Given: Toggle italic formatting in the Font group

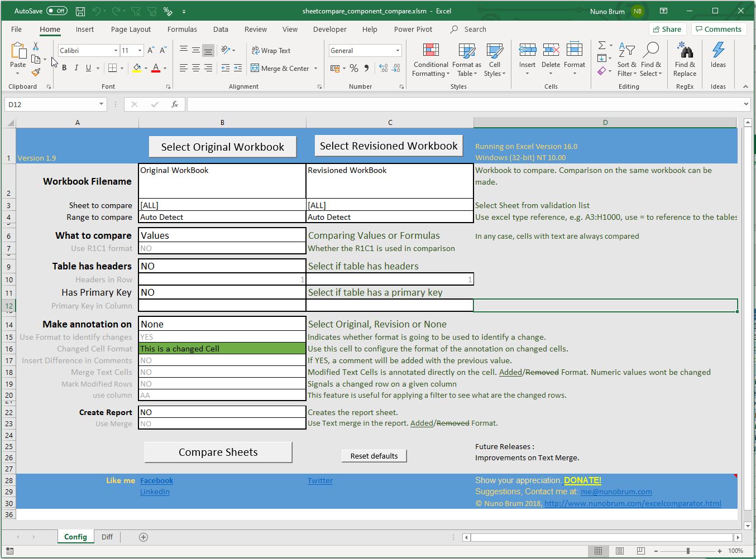Looking at the screenshot, I should coord(75,68).
